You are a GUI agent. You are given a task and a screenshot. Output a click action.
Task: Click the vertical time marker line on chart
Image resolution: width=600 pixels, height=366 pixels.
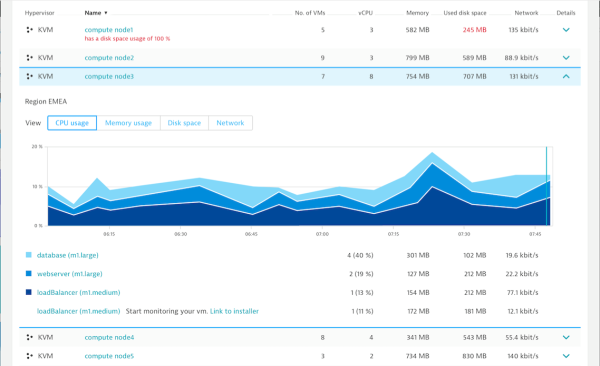point(546,186)
